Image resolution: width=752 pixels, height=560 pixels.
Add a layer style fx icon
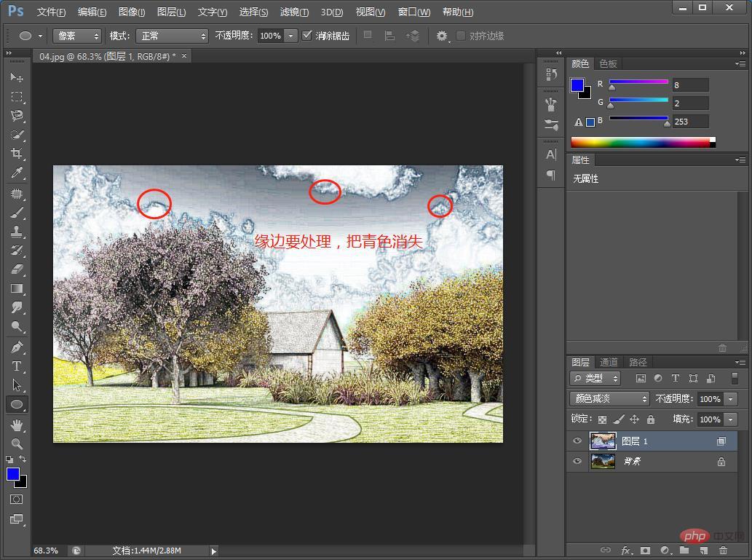[626, 550]
